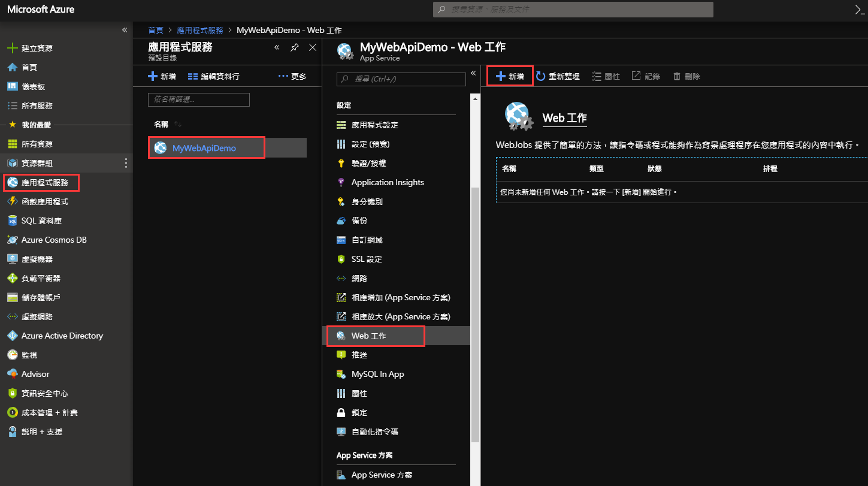This screenshot has width=868, height=486.
Task: Sort list by 名稱 column arrows
Action: pos(178,124)
